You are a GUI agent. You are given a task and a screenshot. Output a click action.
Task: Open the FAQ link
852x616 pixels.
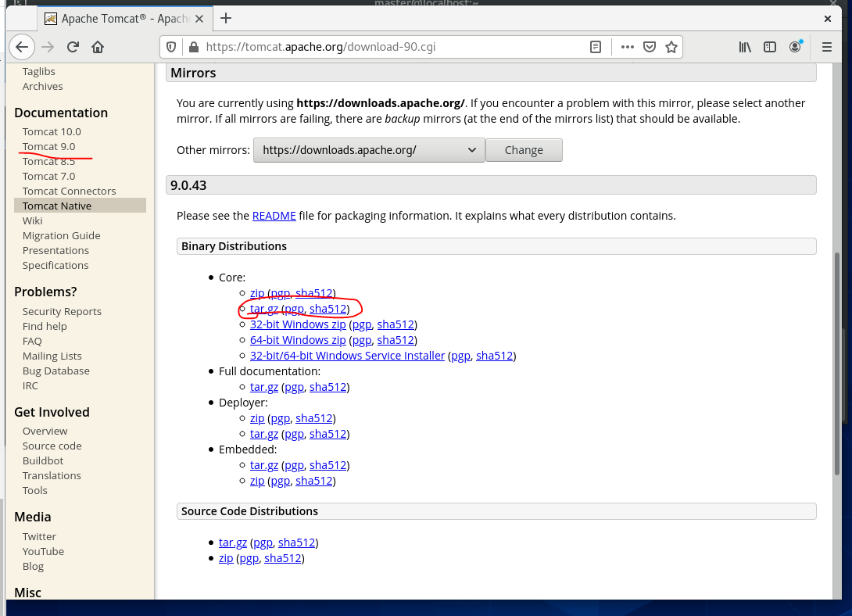pyautogui.click(x=32, y=341)
